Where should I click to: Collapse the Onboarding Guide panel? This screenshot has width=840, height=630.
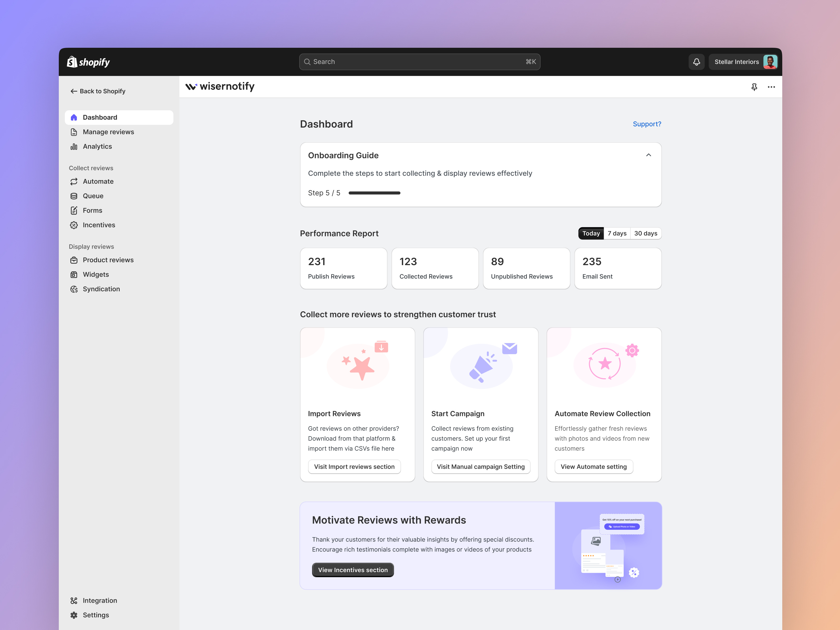tap(649, 155)
